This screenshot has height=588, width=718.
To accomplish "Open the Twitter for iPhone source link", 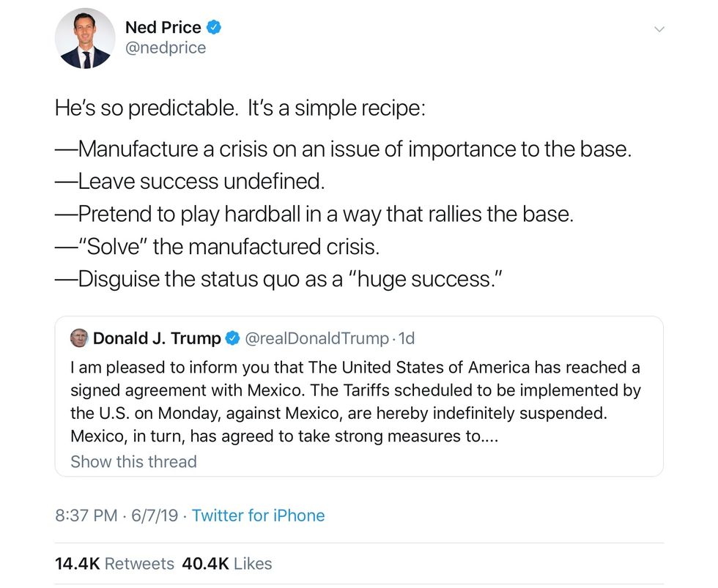I will [x=258, y=516].
